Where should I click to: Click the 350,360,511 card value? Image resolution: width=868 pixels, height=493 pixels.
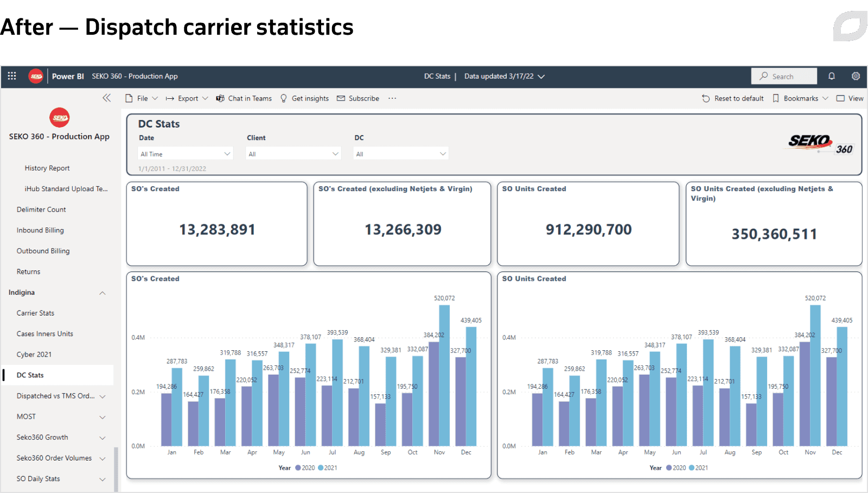774,234
